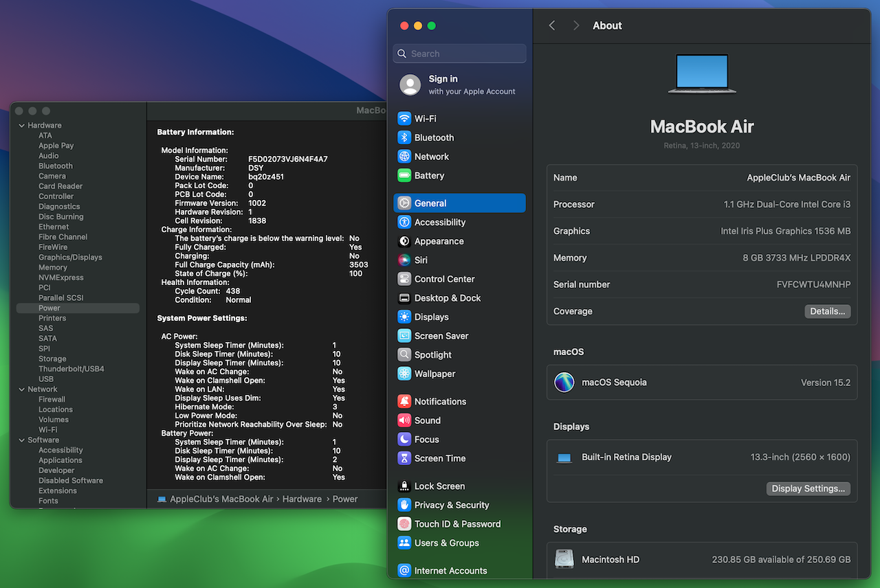Click the Spotlight magnifier icon
The image size is (880, 588).
[404, 355]
